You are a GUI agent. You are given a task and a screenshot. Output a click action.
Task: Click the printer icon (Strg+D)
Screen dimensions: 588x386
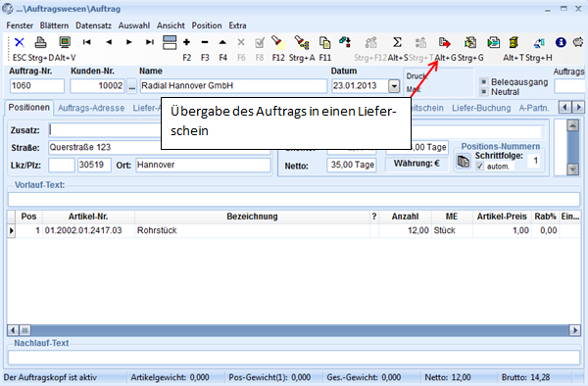[x=40, y=42]
